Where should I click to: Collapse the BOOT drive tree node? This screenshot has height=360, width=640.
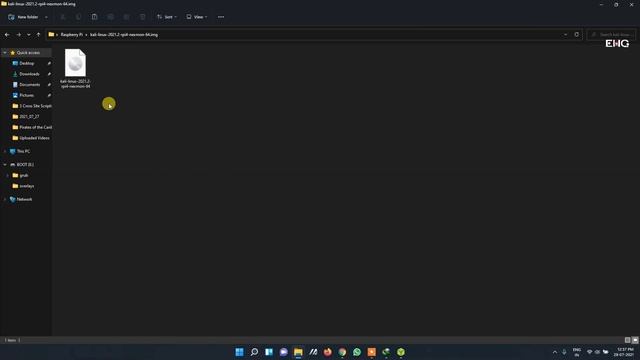[x=5, y=164]
